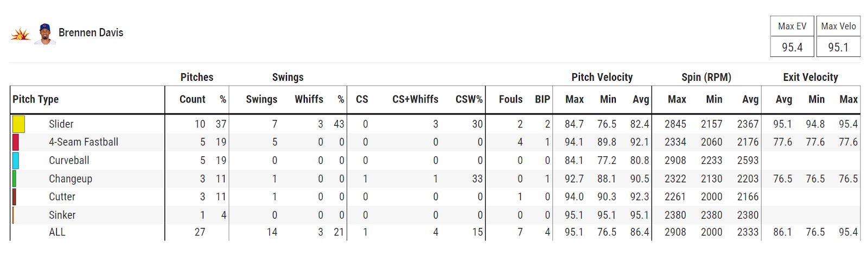The image size is (868, 261).
Task: Click the brown Cutter color swatch
Action: coord(15,196)
